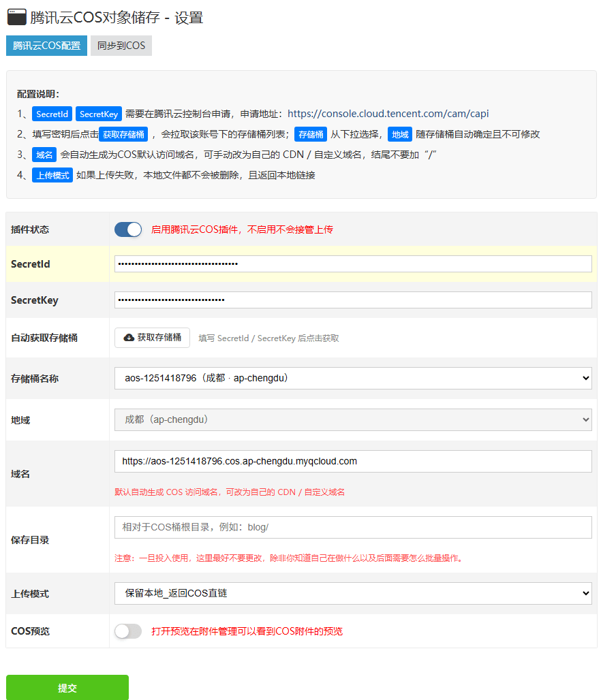Click the red note 默认自动生成 COS 访问域名
This screenshot has height=700, width=601.
[x=230, y=492]
